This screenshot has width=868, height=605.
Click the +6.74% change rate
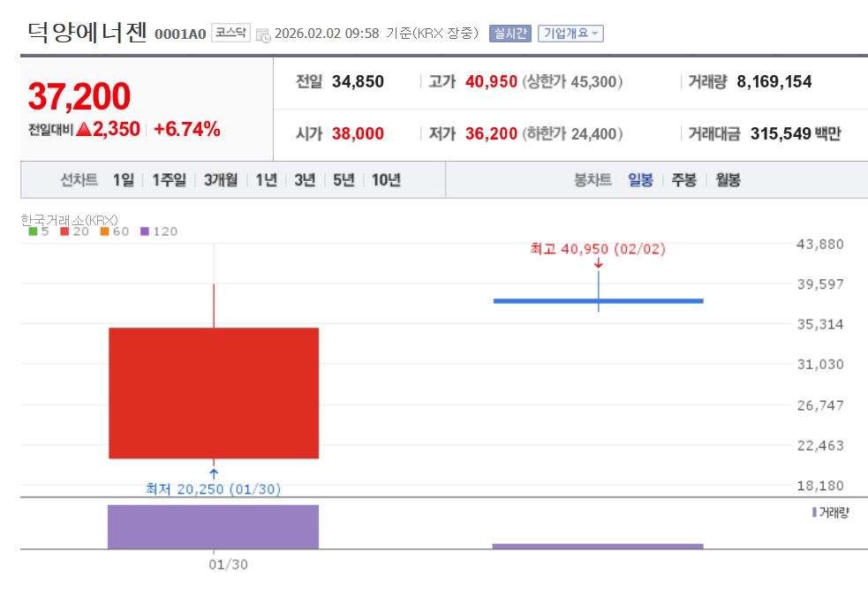click(x=186, y=129)
